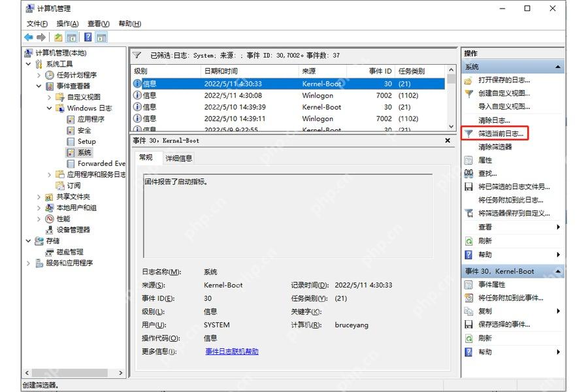Open the 帮助(H) menu
The width and height of the screenshot is (588, 392).
click(x=130, y=24)
